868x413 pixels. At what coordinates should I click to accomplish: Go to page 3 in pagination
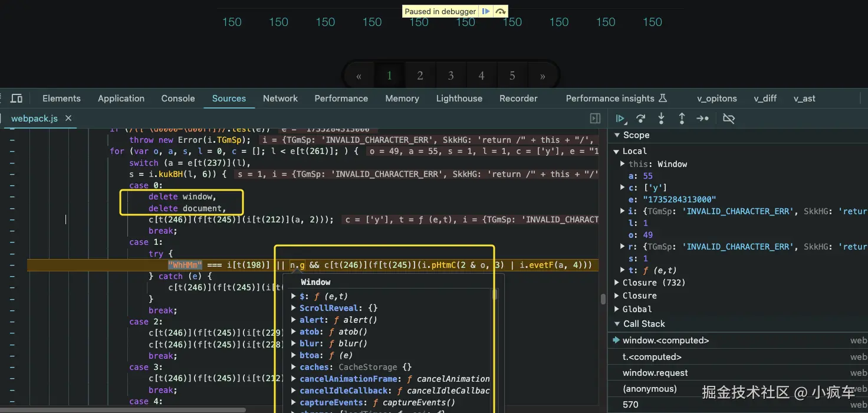click(451, 76)
